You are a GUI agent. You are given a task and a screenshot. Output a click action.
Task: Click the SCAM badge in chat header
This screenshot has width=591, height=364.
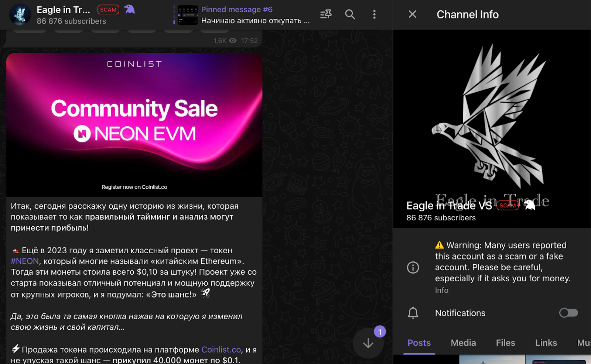pos(108,10)
